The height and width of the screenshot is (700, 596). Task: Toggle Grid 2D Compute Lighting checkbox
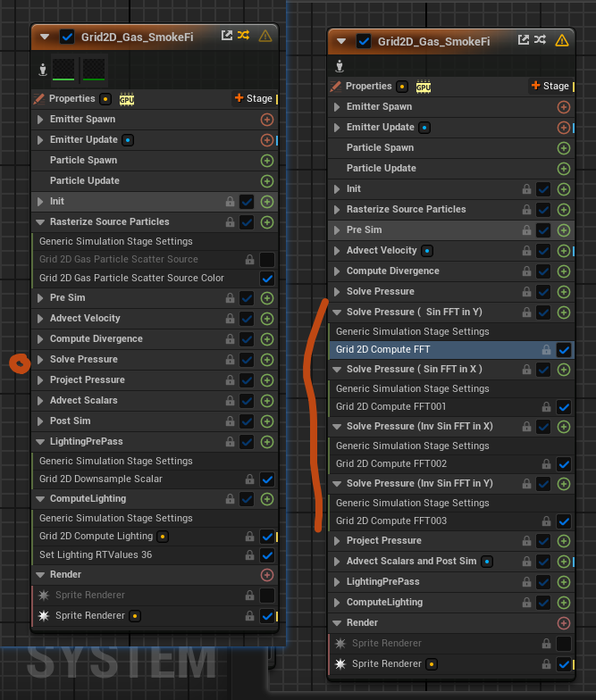point(267,537)
